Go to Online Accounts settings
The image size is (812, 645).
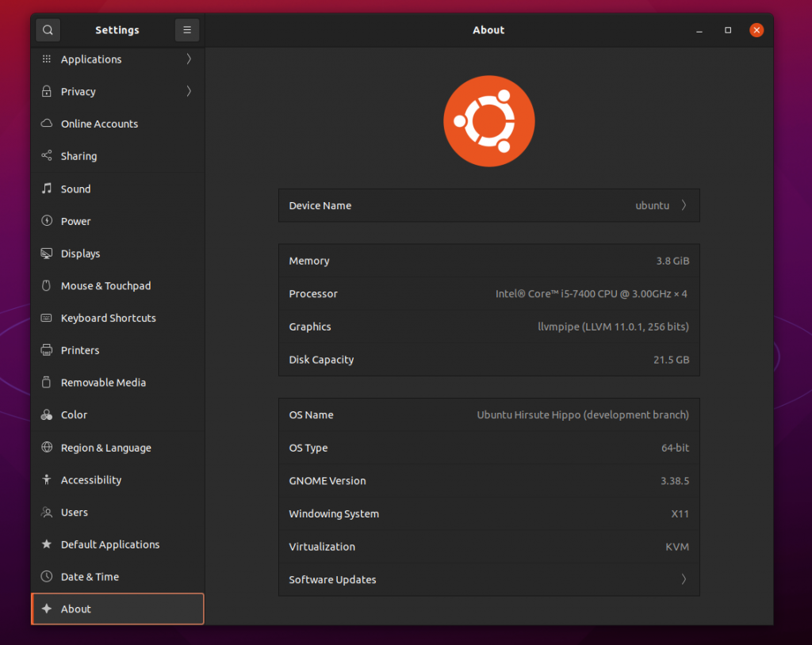pyautogui.click(x=99, y=124)
